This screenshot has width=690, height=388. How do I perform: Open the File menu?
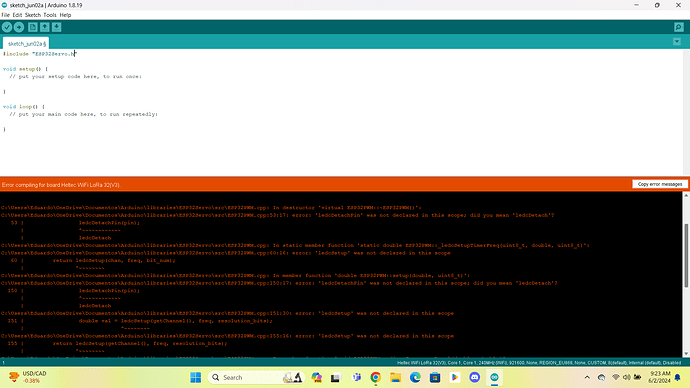pyautogui.click(x=5, y=15)
